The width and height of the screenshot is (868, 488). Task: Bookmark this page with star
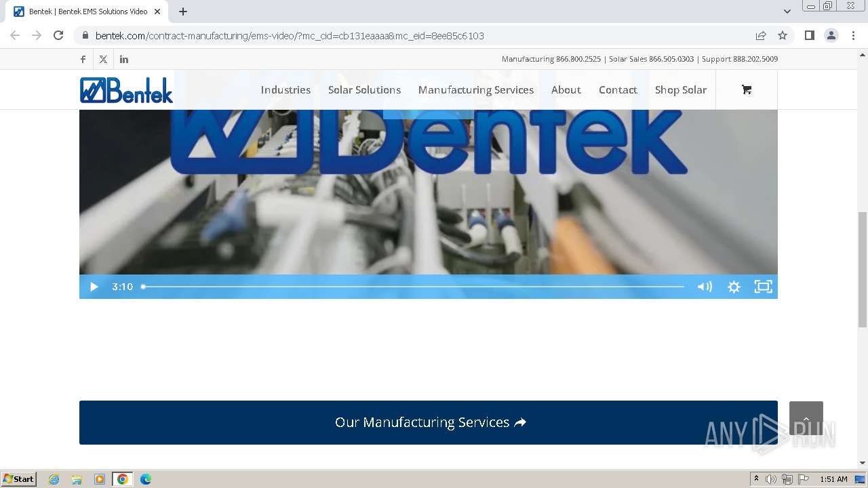point(783,35)
